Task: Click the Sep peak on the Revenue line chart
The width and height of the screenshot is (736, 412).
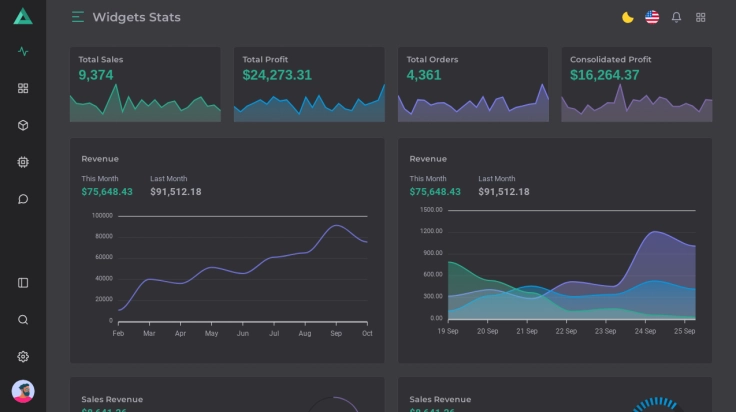Action: pos(337,226)
